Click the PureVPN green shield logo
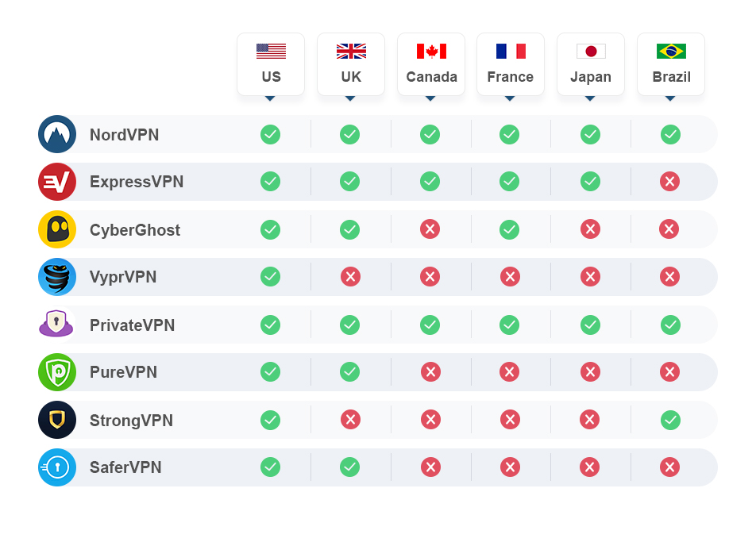The image size is (756, 542). click(x=57, y=372)
